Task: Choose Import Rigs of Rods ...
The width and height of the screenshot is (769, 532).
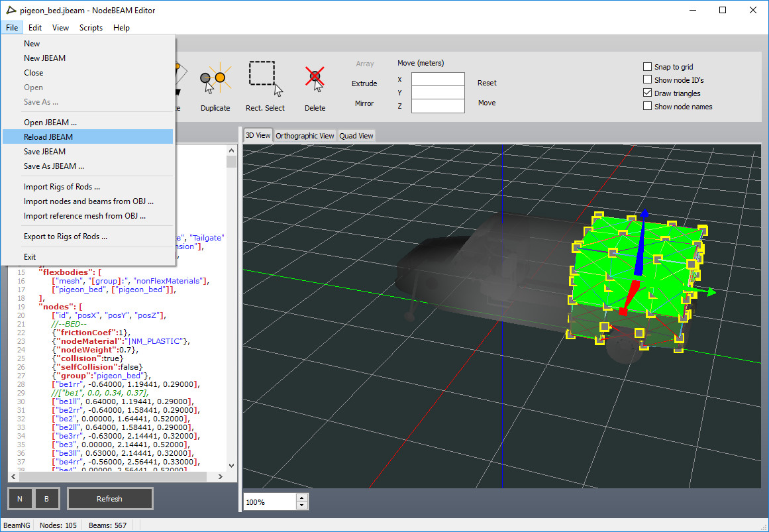Action: (x=88, y=186)
